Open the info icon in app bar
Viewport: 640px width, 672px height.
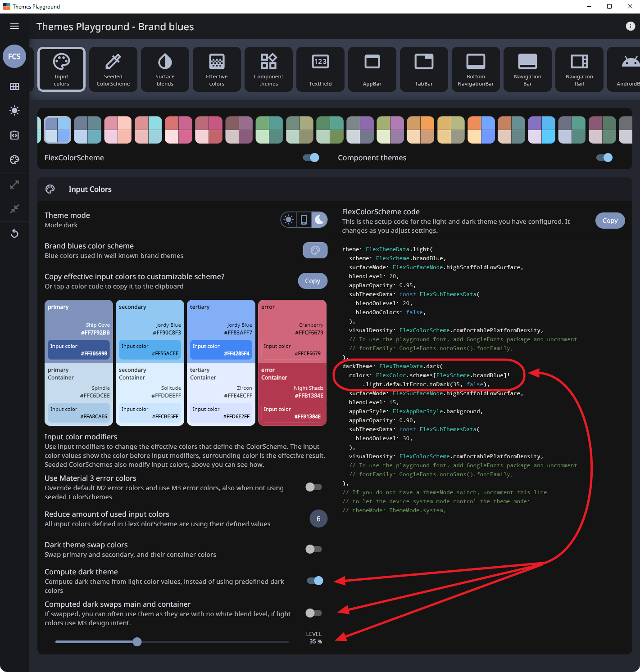point(630,26)
